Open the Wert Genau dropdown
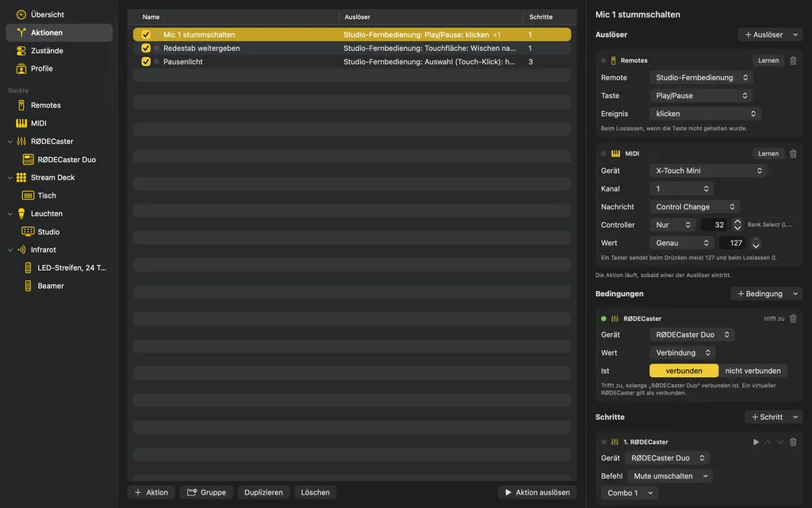Viewport: 812px width, 508px height. coord(681,243)
